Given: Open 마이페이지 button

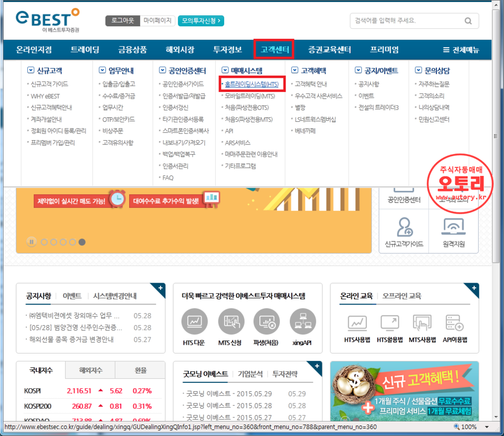Looking at the screenshot, I should point(157,20).
